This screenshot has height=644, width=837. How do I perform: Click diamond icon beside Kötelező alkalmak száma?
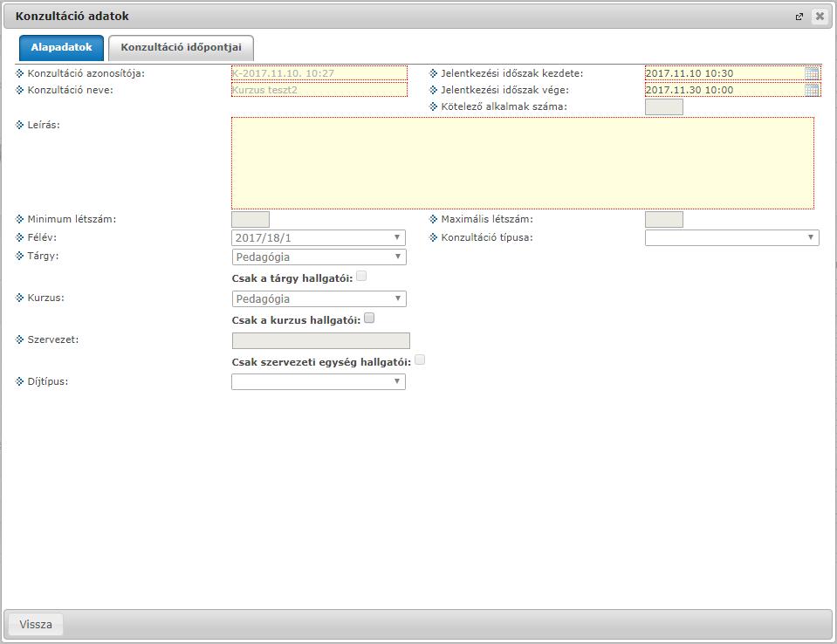[x=434, y=106]
